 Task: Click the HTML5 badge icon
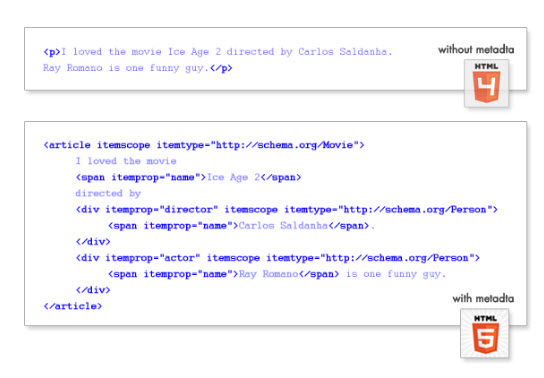coord(485,333)
